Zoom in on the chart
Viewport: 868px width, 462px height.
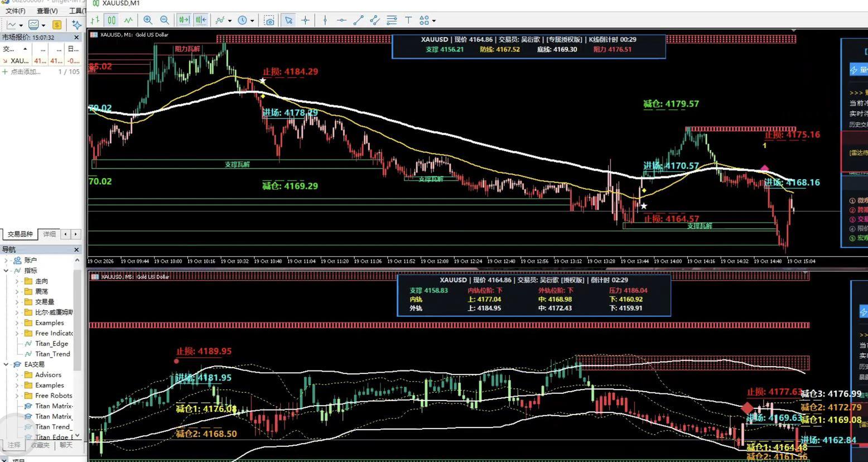tap(148, 20)
